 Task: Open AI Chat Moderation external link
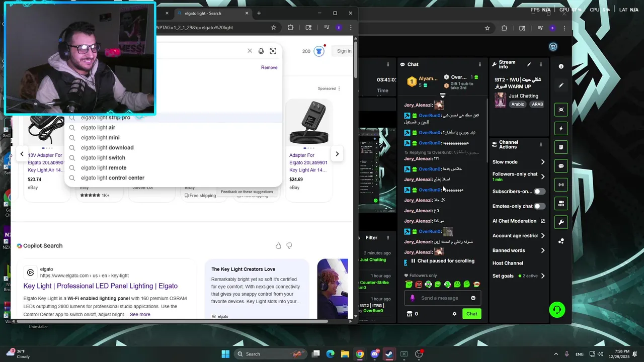point(543,221)
